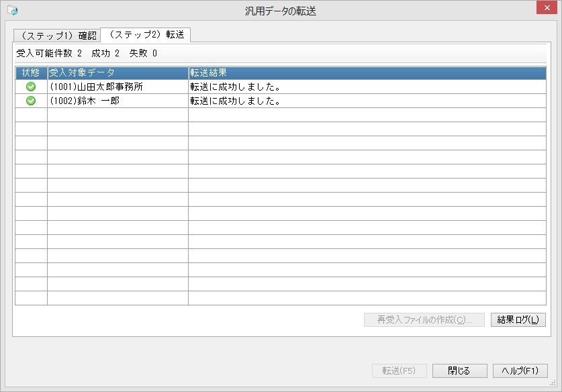Click 再受入ファイルの作成(C)... button
This screenshot has height=392, width=562.
coord(424,320)
